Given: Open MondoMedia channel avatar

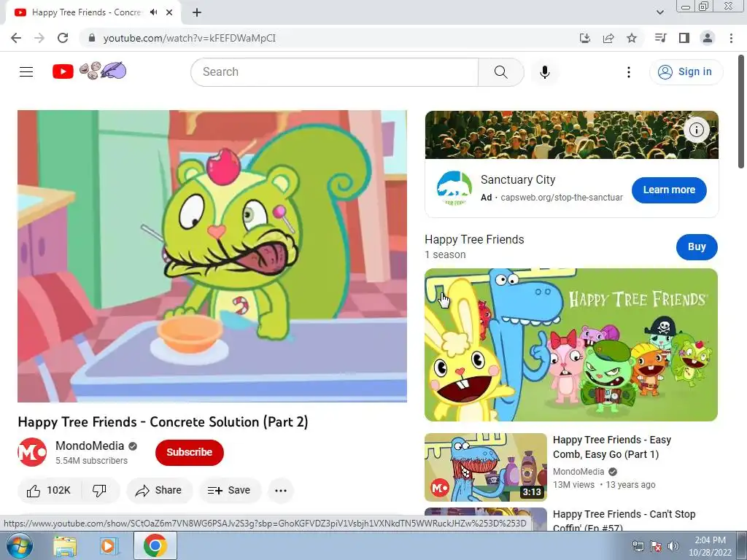Looking at the screenshot, I should 32,452.
